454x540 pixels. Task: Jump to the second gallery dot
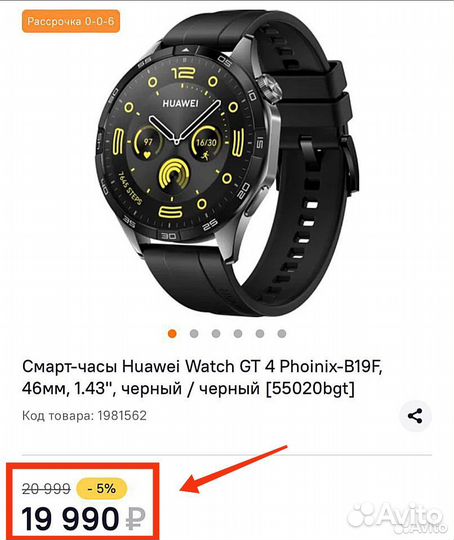click(194, 333)
